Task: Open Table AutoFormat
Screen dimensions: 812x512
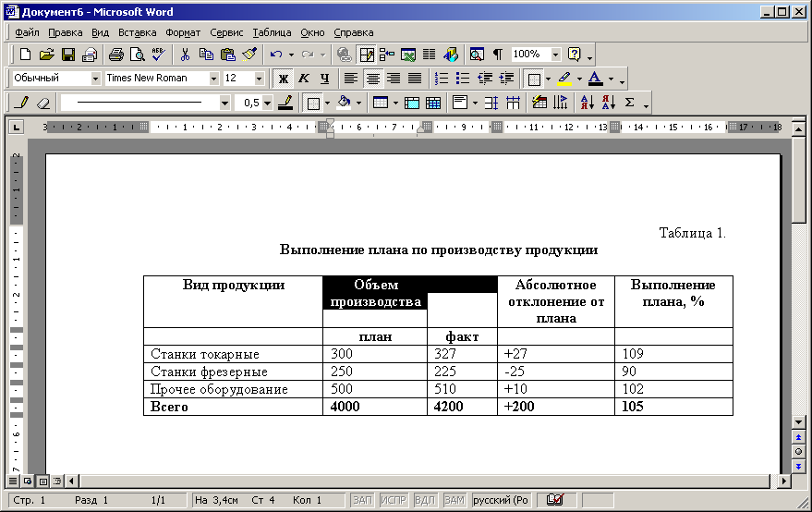Action: click(x=539, y=103)
